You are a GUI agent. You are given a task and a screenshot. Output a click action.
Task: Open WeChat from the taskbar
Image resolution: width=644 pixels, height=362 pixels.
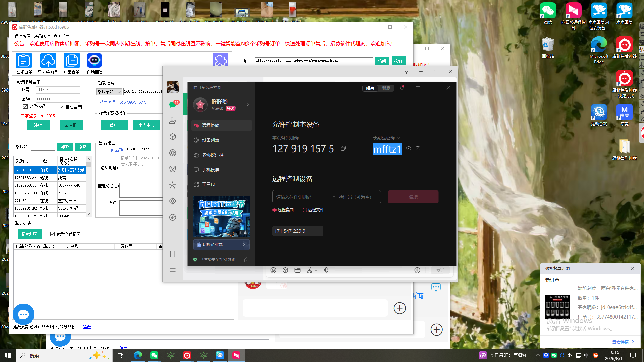(x=154, y=355)
